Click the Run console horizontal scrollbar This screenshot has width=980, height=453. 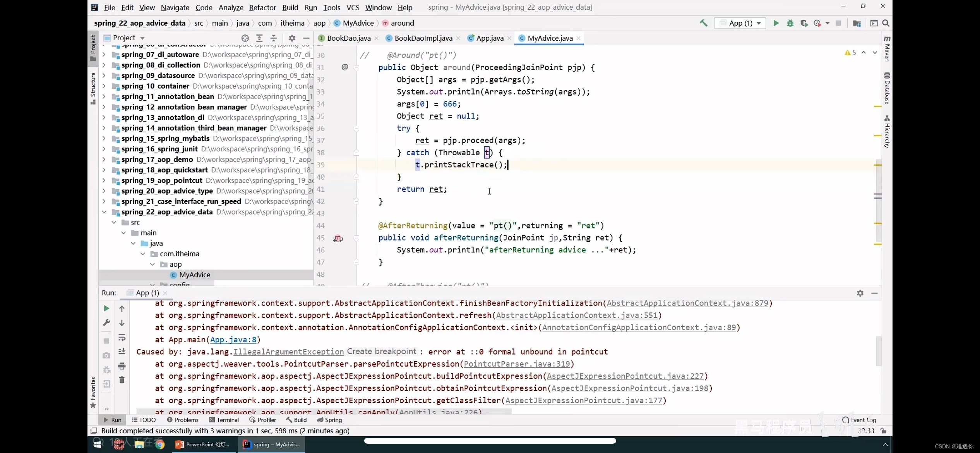pyautogui.click(x=324, y=412)
